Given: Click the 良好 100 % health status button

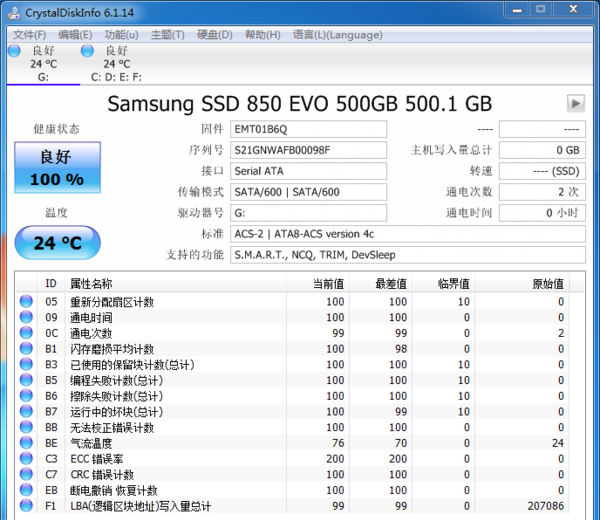Looking at the screenshot, I should point(57,168).
